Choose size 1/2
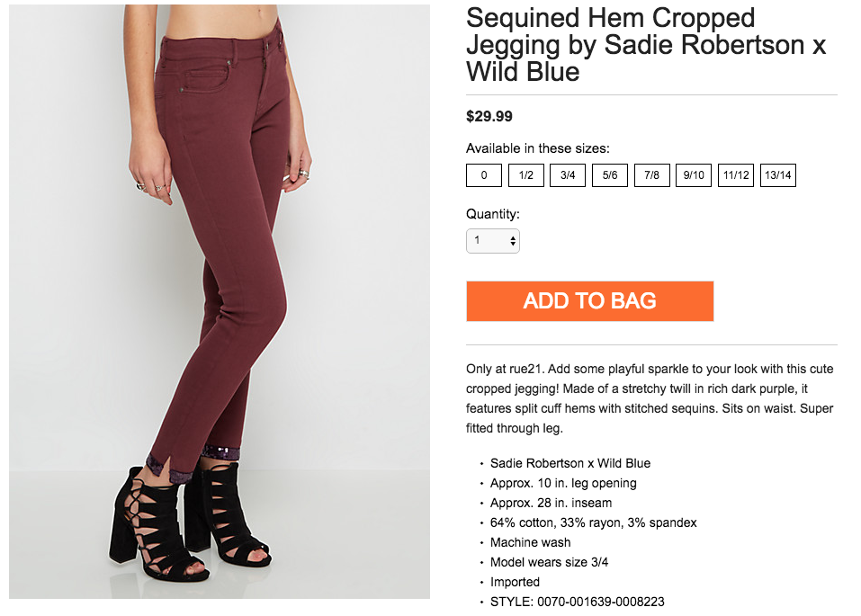 tap(526, 175)
